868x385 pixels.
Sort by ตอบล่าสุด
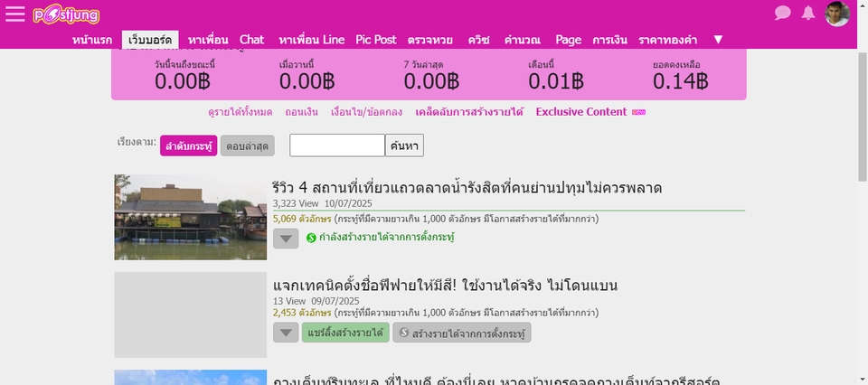point(247,146)
